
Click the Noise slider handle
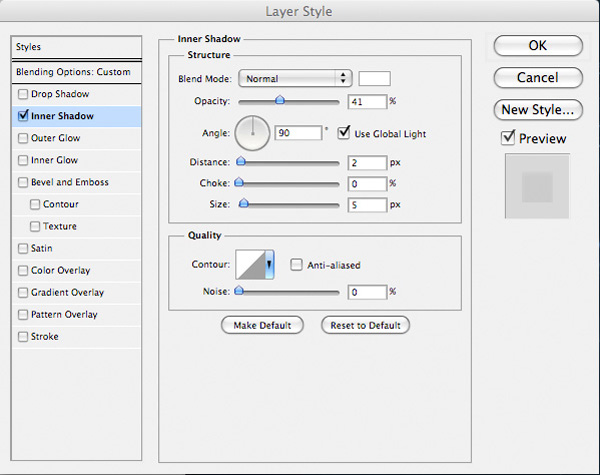tap(239, 291)
